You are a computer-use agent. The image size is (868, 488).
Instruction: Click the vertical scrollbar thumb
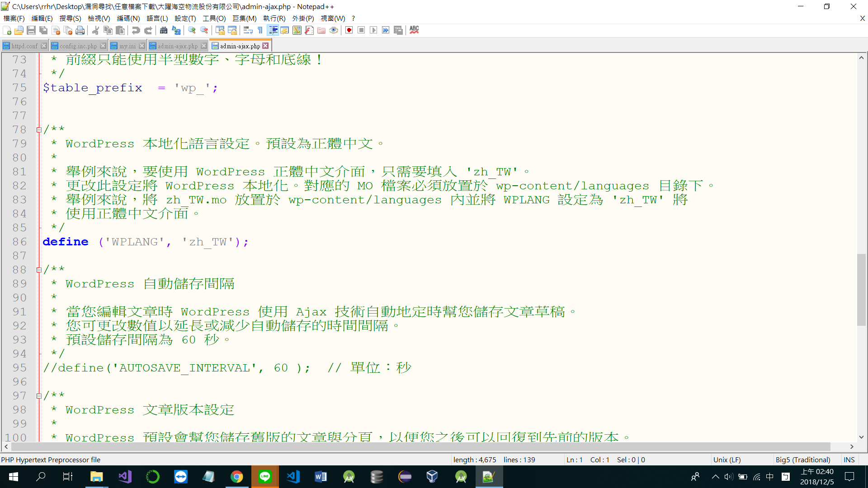tap(862, 290)
